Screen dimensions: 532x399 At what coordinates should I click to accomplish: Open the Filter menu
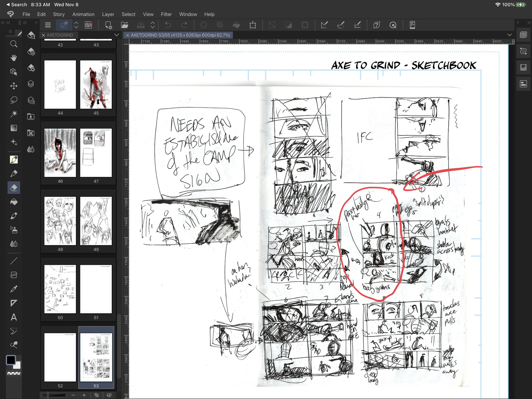tap(166, 14)
